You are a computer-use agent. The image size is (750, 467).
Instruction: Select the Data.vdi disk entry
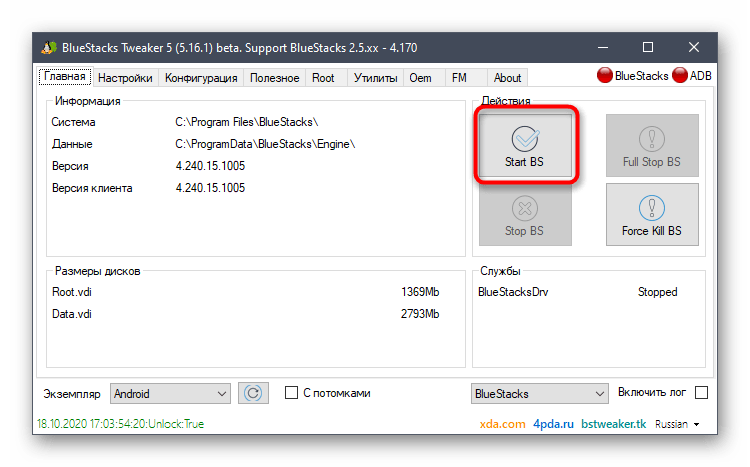coord(72,314)
